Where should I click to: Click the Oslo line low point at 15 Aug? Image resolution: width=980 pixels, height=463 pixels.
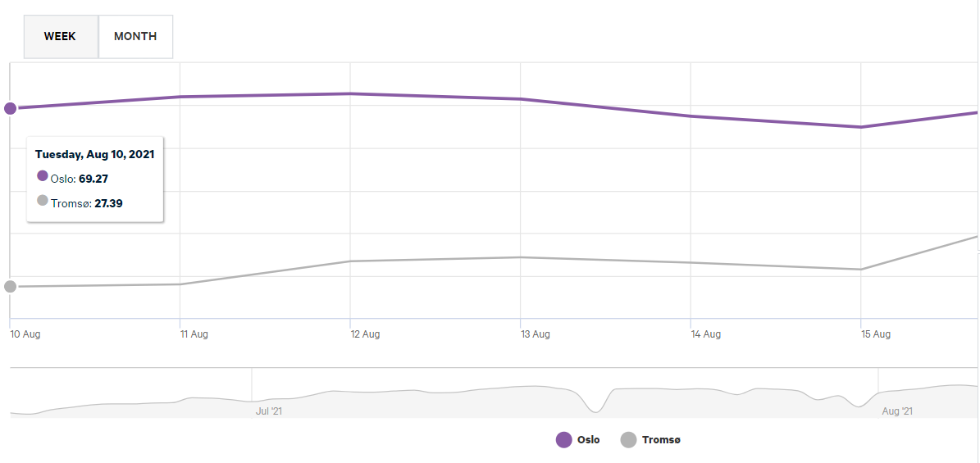coord(861,127)
